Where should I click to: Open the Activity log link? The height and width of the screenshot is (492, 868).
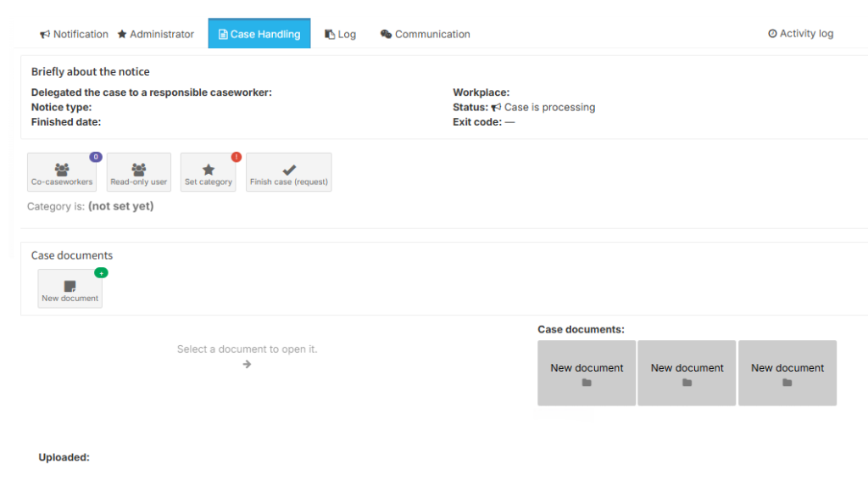click(800, 34)
